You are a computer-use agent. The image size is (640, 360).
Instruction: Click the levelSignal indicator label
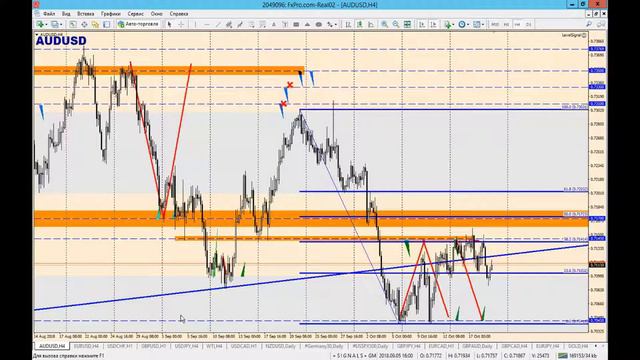pos(573,36)
